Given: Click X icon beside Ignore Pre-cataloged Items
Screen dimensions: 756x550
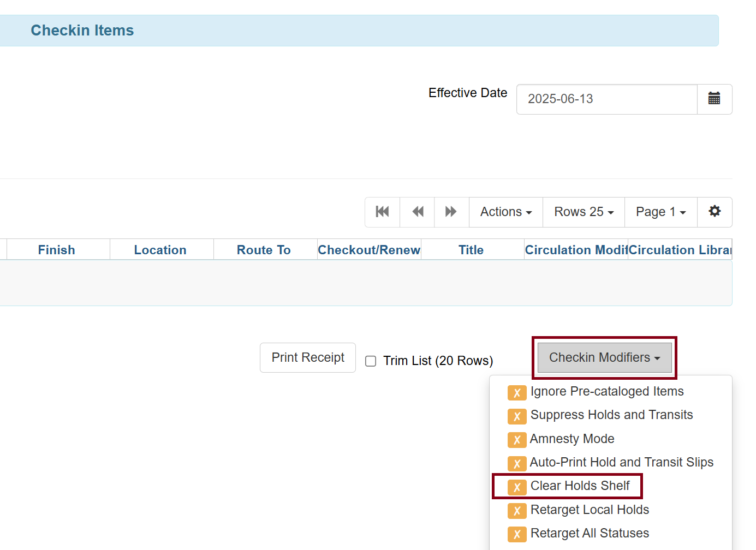Looking at the screenshot, I should click(516, 392).
